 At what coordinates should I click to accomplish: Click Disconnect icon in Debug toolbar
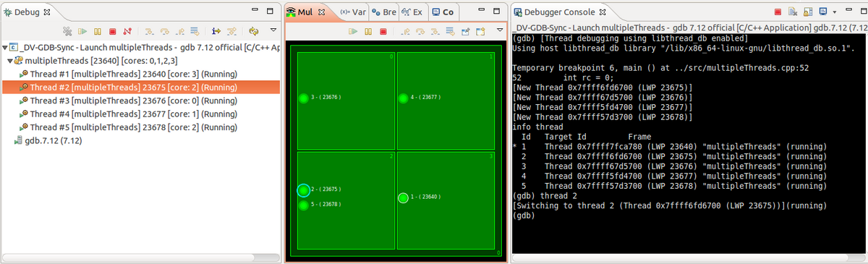(127, 31)
